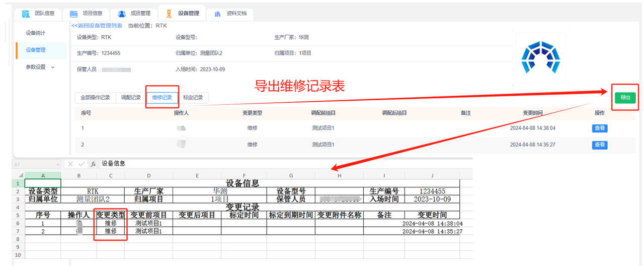644x266 pixels.
Task: Click 查看 for record number 2
Action: click(x=600, y=145)
